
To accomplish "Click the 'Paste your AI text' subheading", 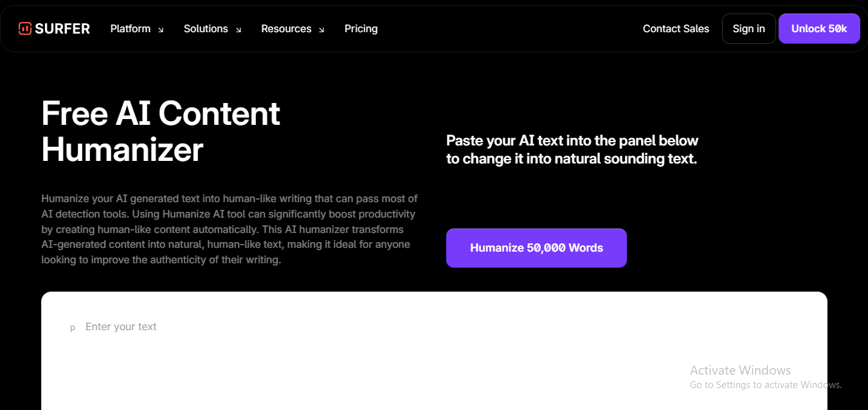I will click(x=572, y=149).
